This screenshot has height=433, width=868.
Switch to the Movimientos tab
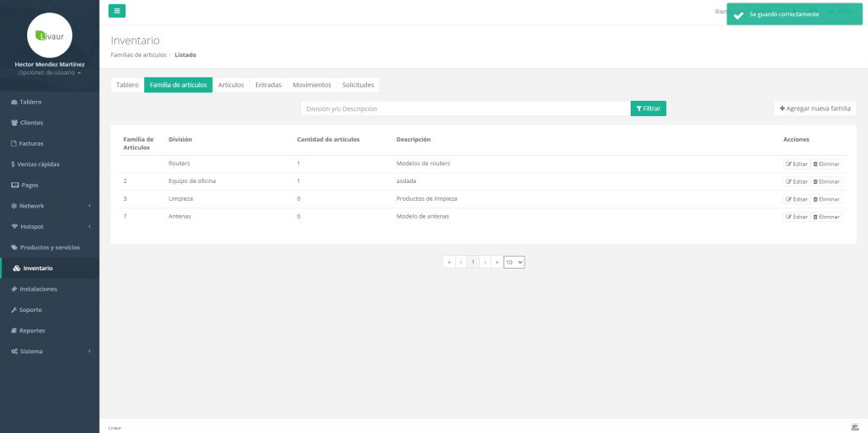pos(312,85)
